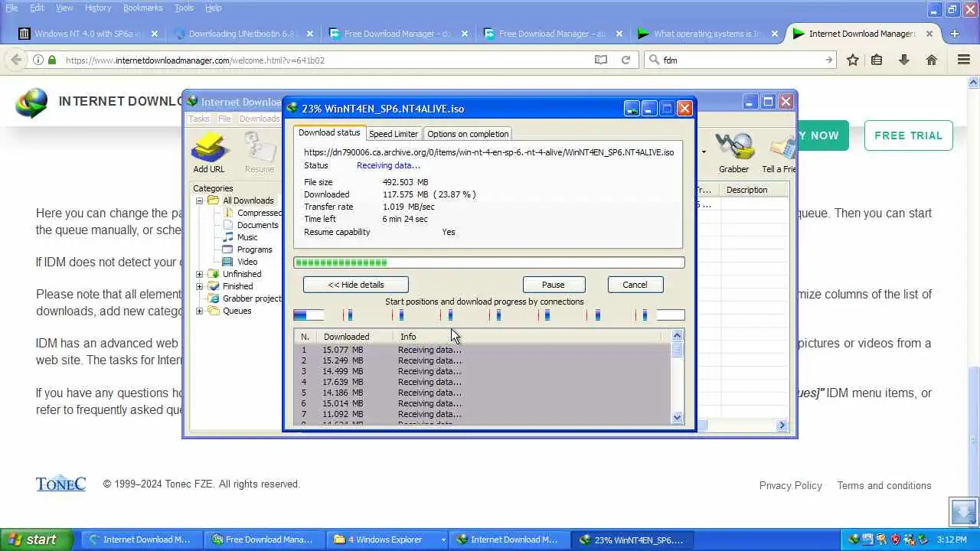Click the first connection progress segment
The height and width of the screenshot is (551, 980).
[x=309, y=315]
